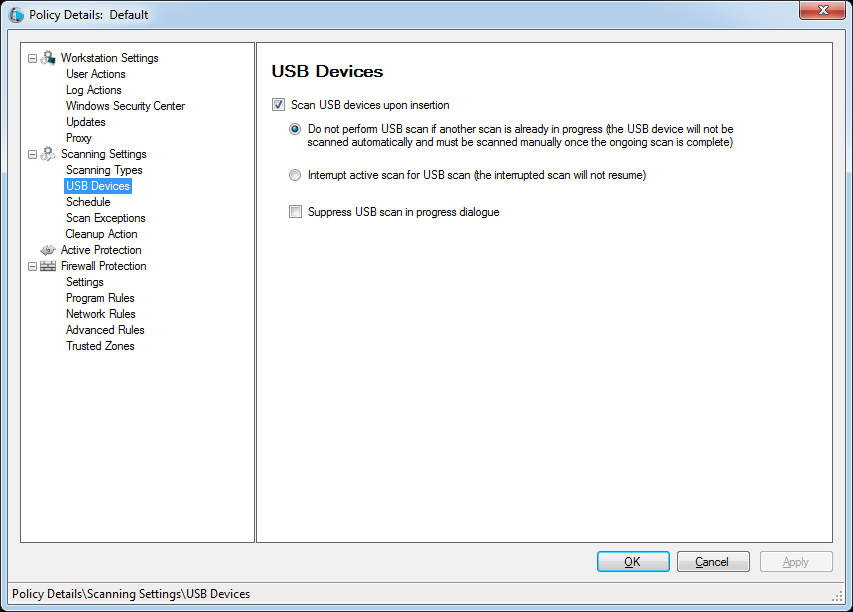
Task: Toggle Scan USB devices upon insertion checkbox
Action: click(279, 105)
